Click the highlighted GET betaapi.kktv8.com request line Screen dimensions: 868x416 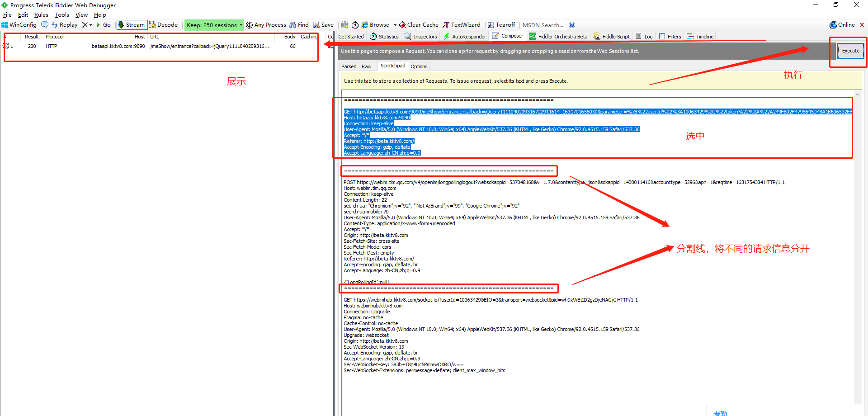[598, 112]
